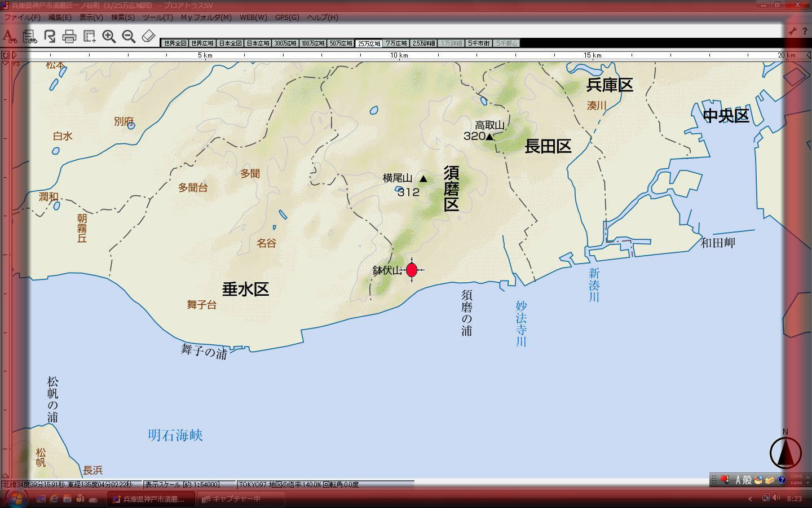This screenshot has width=812, height=508.
Task: Click the zoom out magnifier icon
Action: point(129,37)
